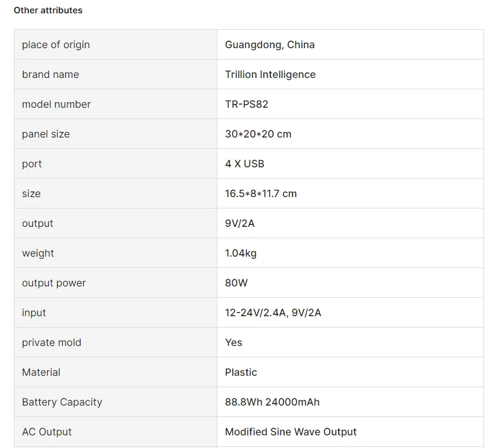This screenshot has height=448, width=491.
Task: Select the '16.5*8*11.7 cm' size value
Action: coord(261,193)
